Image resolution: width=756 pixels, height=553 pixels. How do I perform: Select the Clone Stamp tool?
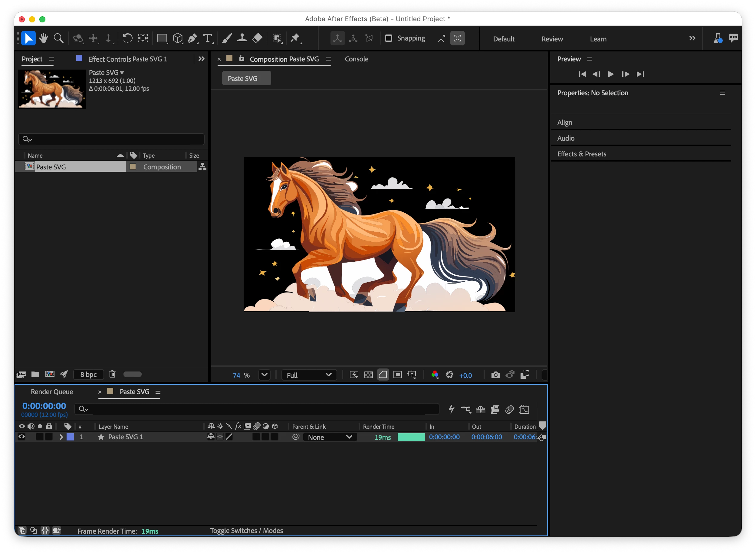[x=242, y=38]
